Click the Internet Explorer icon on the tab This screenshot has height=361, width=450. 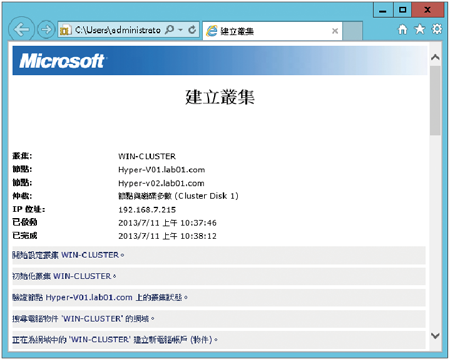click(212, 31)
